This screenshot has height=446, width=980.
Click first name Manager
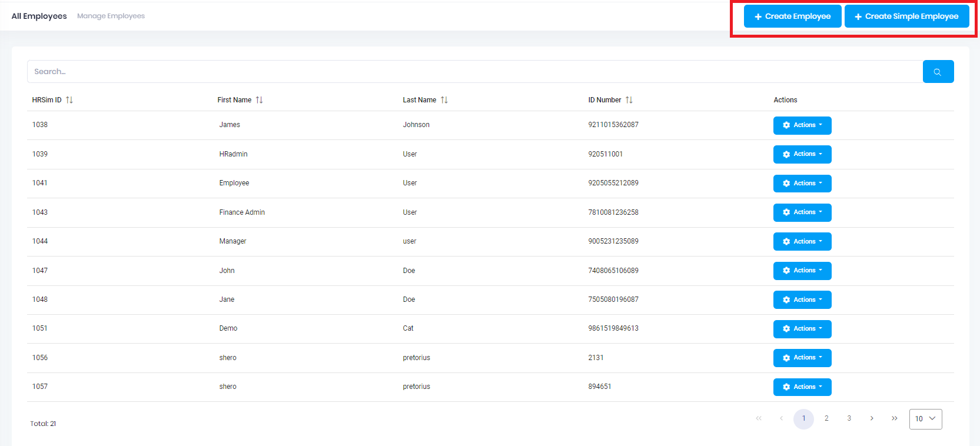pyautogui.click(x=232, y=241)
